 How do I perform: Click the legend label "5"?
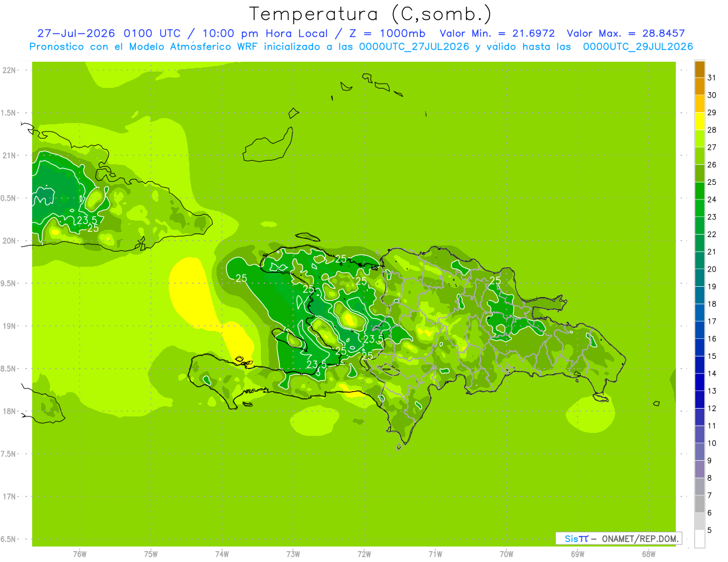click(710, 530)
